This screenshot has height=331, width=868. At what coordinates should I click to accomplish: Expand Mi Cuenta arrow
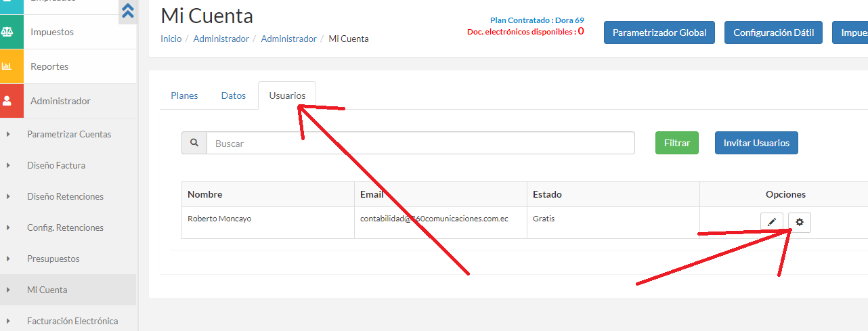tap(8, 290)
